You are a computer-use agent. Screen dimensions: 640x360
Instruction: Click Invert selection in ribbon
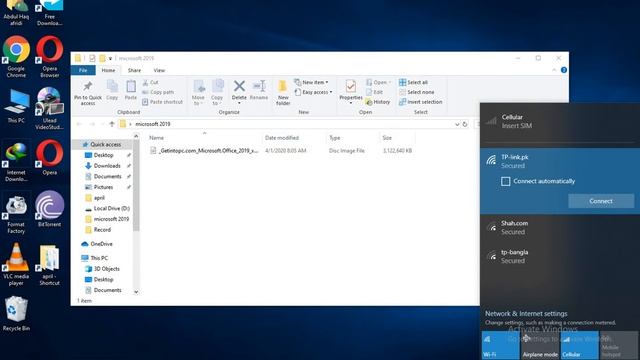point(421,102)
